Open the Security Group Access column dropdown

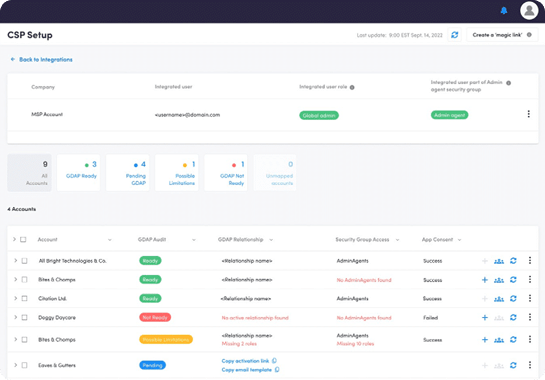point(397,240)
